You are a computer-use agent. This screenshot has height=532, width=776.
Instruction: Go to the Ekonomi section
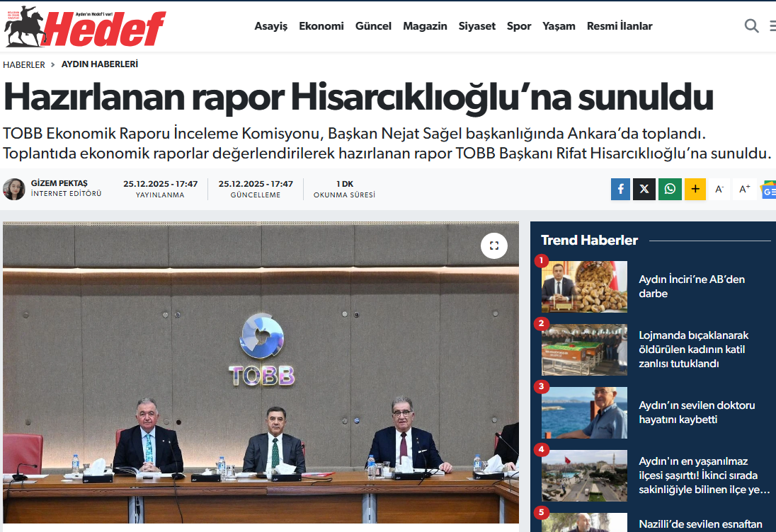[x=321, y=26]
